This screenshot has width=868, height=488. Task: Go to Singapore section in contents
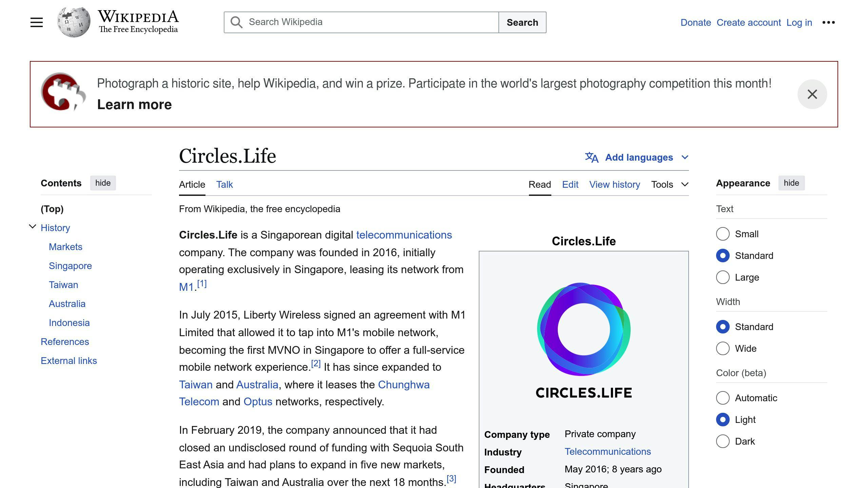(70, 266)
